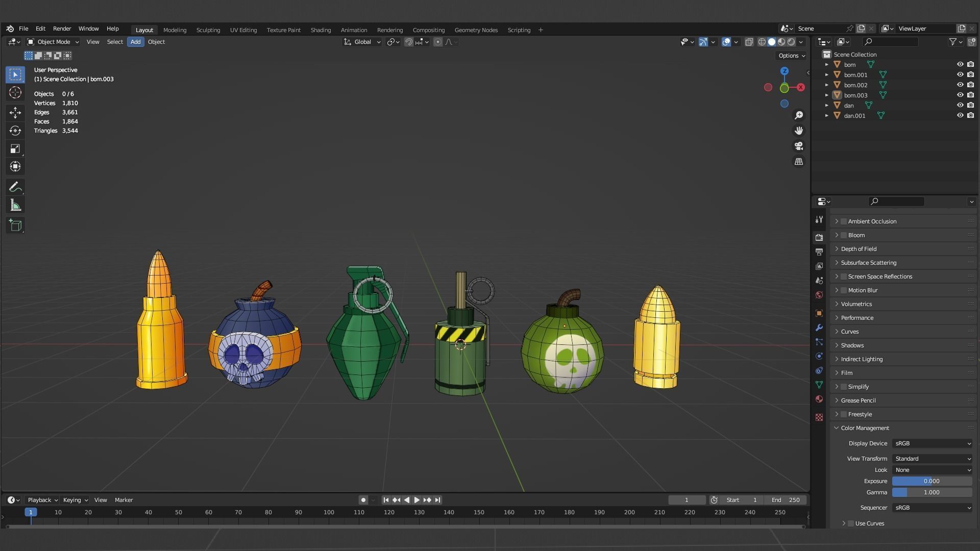Open the Annotate tool
The height and width of the screenshot is (551, 980).
coord(15,187)
